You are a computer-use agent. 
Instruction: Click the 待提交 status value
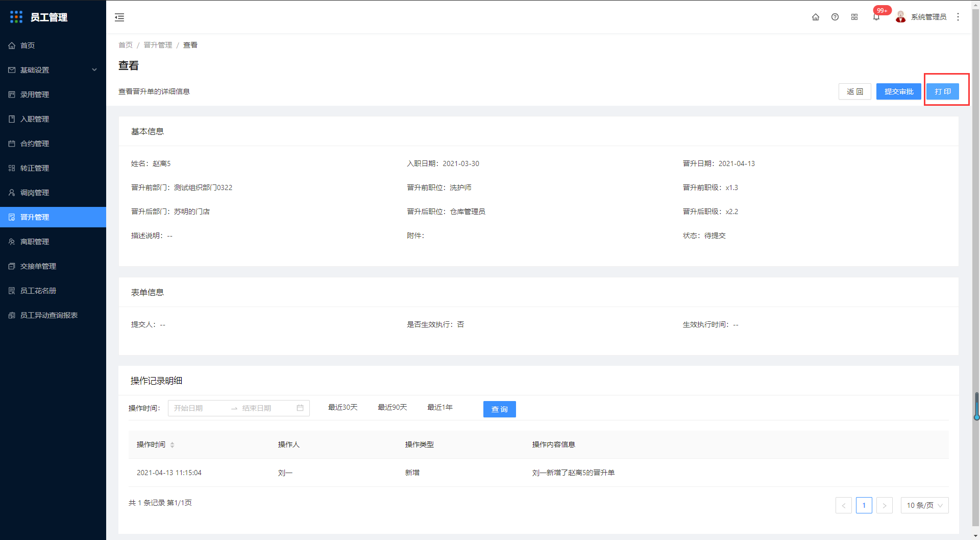click(x=715, y=236)
